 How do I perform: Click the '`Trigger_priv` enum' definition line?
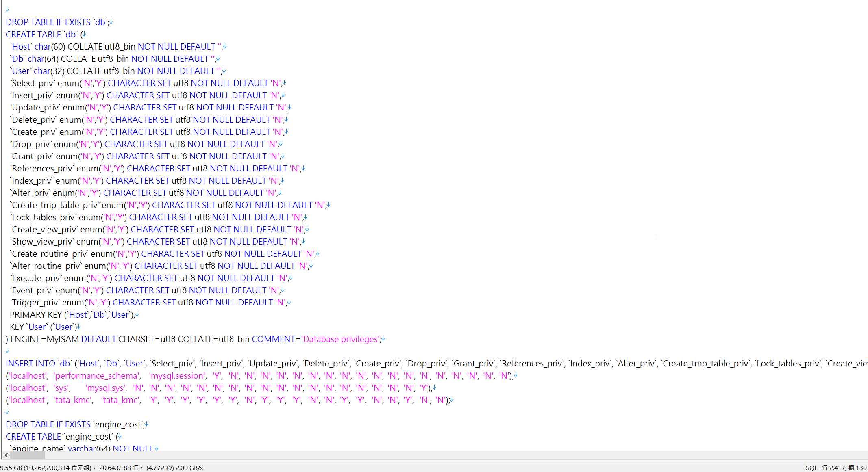click(148, 303)
